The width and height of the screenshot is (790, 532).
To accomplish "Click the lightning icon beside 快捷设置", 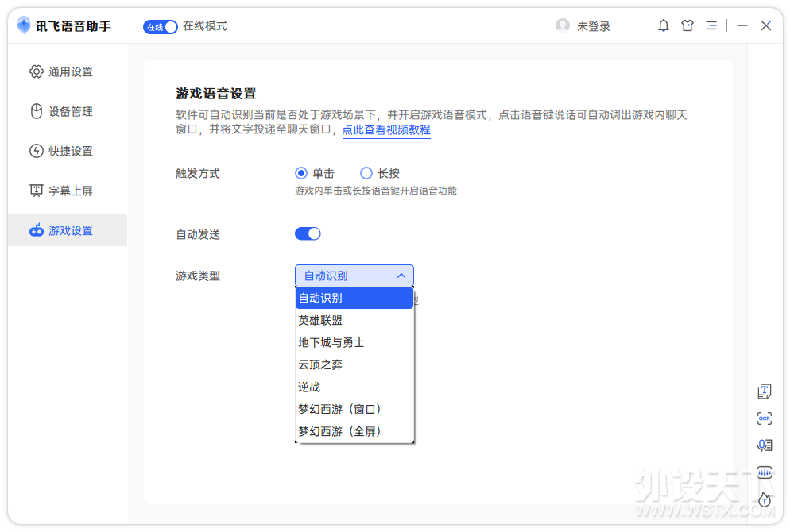I will 37,151.
